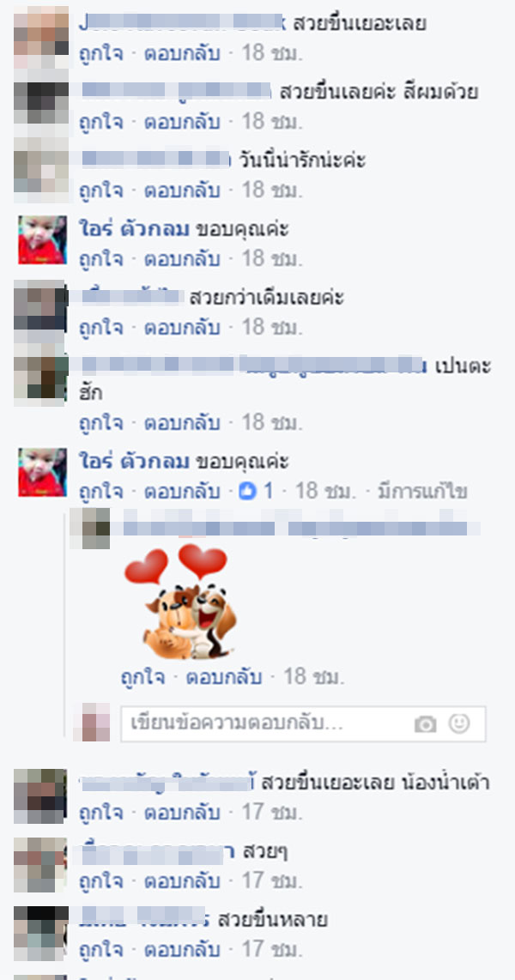The width and height of the screenshot is (515, 980).
Task: Click the 18 ชม. timestamp of sticker reply
Action: 314,677
